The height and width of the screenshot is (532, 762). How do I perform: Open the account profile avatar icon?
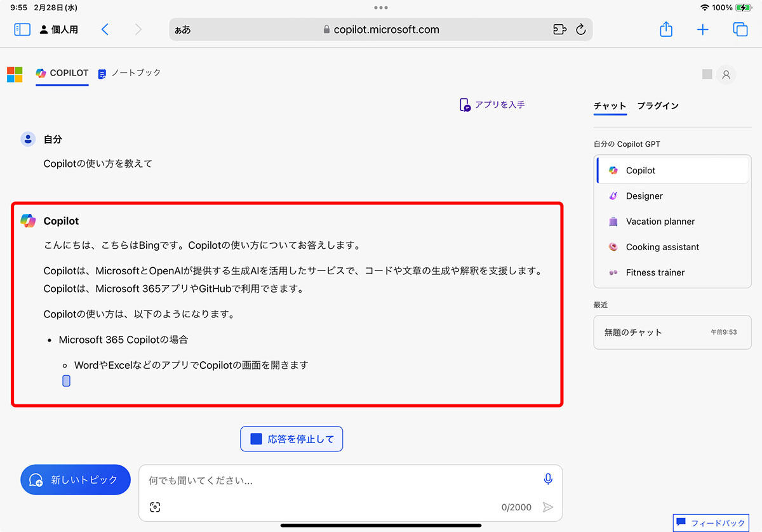click(x=726, y=75)
